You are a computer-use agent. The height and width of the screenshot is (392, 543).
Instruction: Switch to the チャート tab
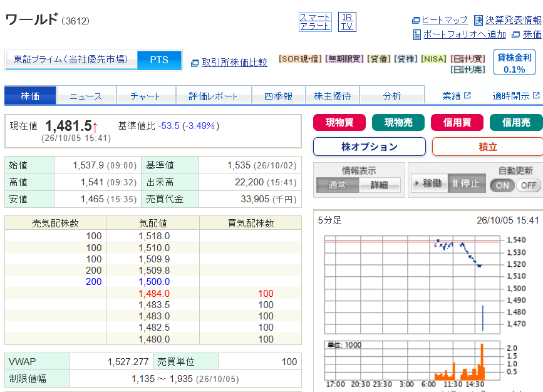pyautogui.click(x=146, y=96)
